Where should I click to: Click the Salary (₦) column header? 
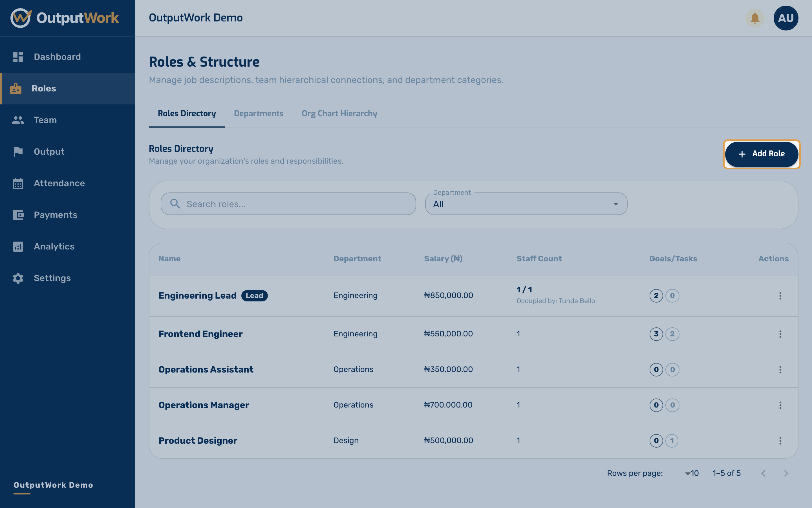click(443, 259)
